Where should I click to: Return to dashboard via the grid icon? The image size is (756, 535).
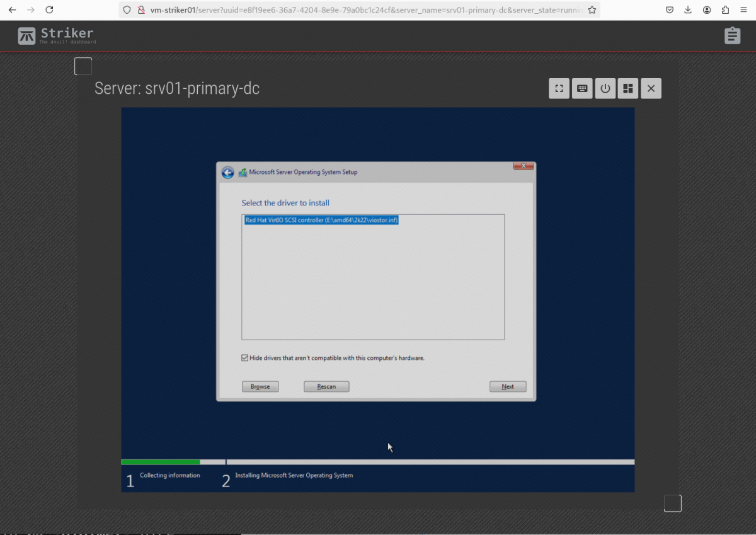(628, 89)
